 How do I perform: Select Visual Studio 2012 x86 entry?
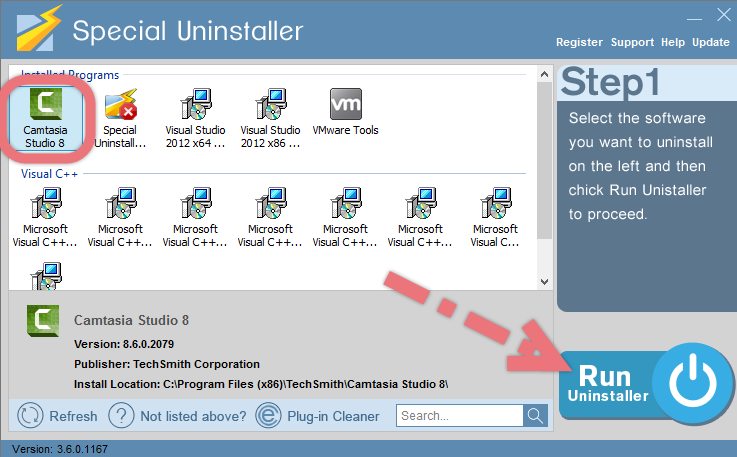pos(270,118)
